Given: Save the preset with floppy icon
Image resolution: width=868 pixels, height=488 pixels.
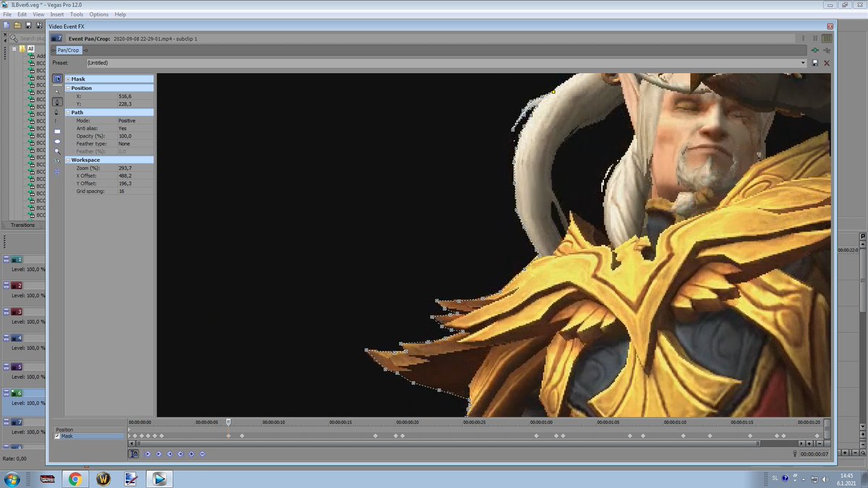Looking at the screenshot, I should [x=815, y=63].
